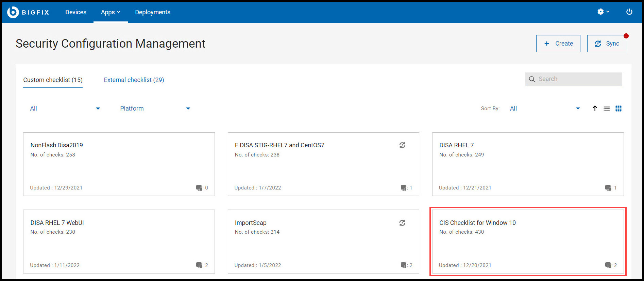
Task: Click the BigFix logo icon
Action: (x=13, y=12)
